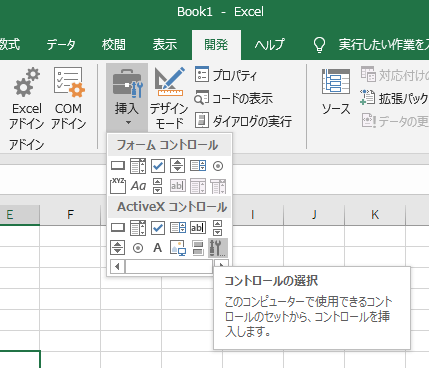Image resolution: width=429 pixels, height=368 pixels.
Task: Switch to the ヘルプ tab
Action: pyautogui.click(x=270, y=45)
